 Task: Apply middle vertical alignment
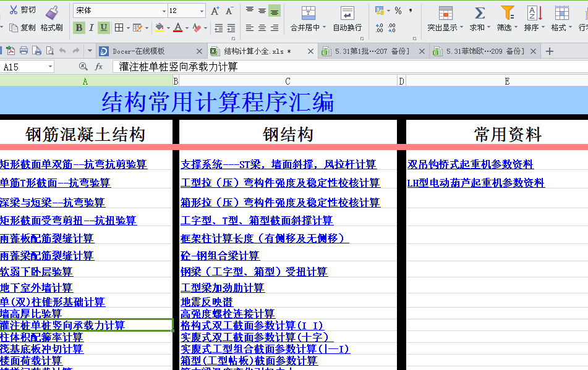[x=262, y=11]
